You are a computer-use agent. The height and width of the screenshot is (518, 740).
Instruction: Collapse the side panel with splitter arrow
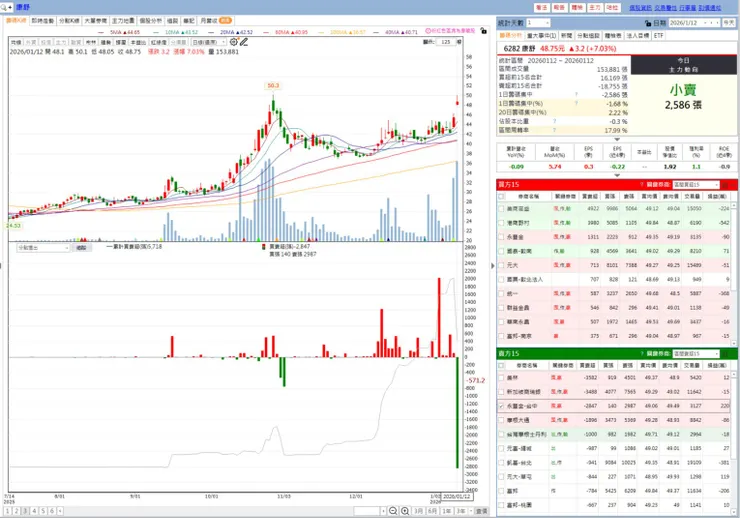tap(493, 266)
